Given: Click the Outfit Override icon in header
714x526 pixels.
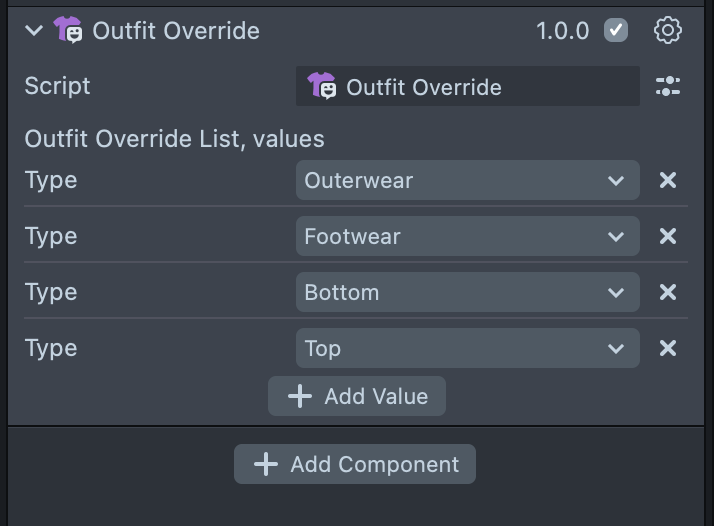Looking at the screenshot, I should coord(69,30).
